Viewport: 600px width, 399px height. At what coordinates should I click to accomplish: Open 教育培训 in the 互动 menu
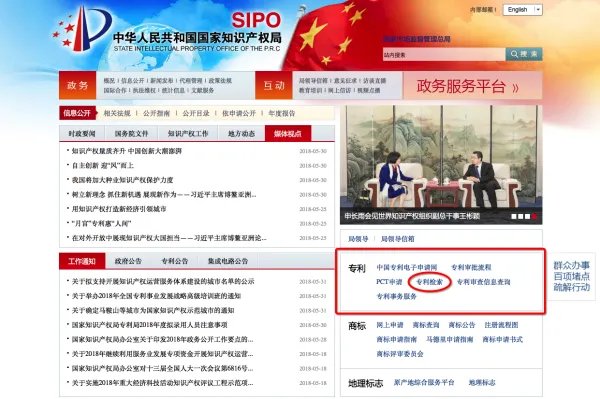(310, 90)
